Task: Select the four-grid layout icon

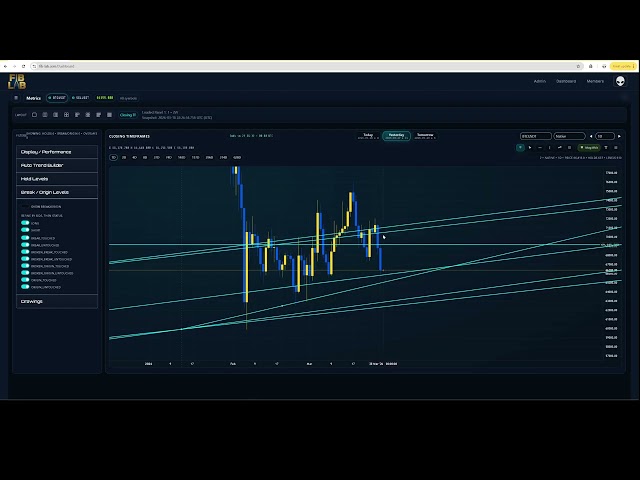Action: tap(66, 115)
